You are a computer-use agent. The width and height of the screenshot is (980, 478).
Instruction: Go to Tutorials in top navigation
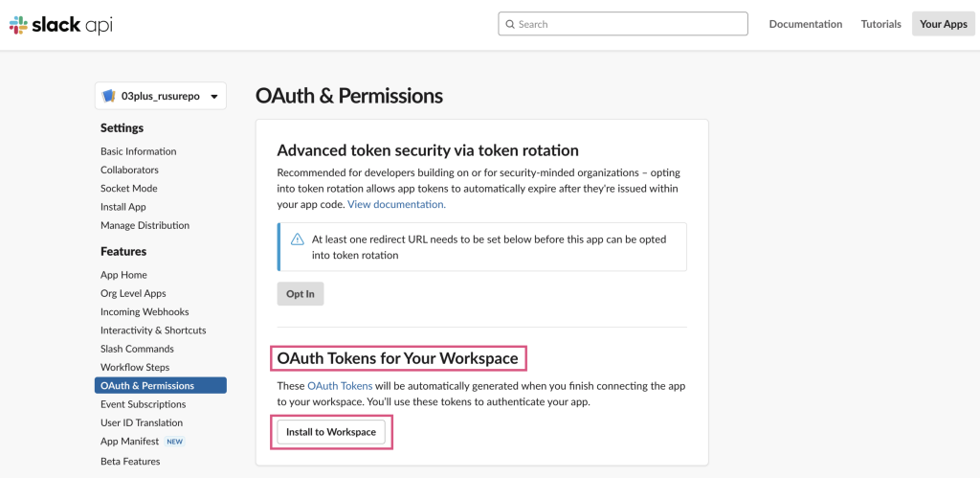880,24
